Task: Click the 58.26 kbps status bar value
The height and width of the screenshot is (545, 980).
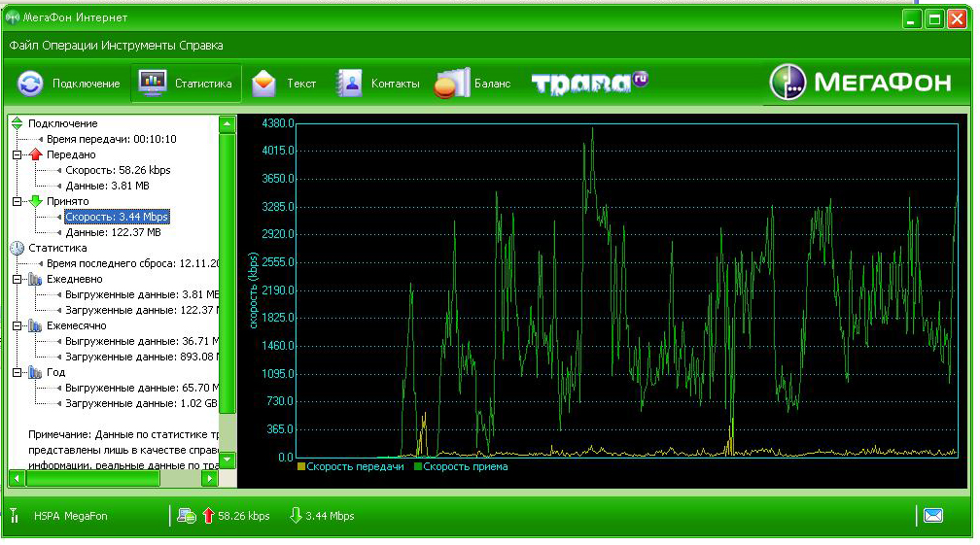Action: (244, 516)
